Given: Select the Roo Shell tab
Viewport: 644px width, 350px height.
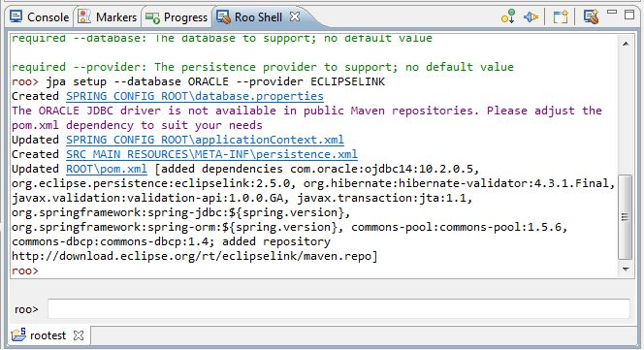Looking at the screenshot, I should coord(258,17).
